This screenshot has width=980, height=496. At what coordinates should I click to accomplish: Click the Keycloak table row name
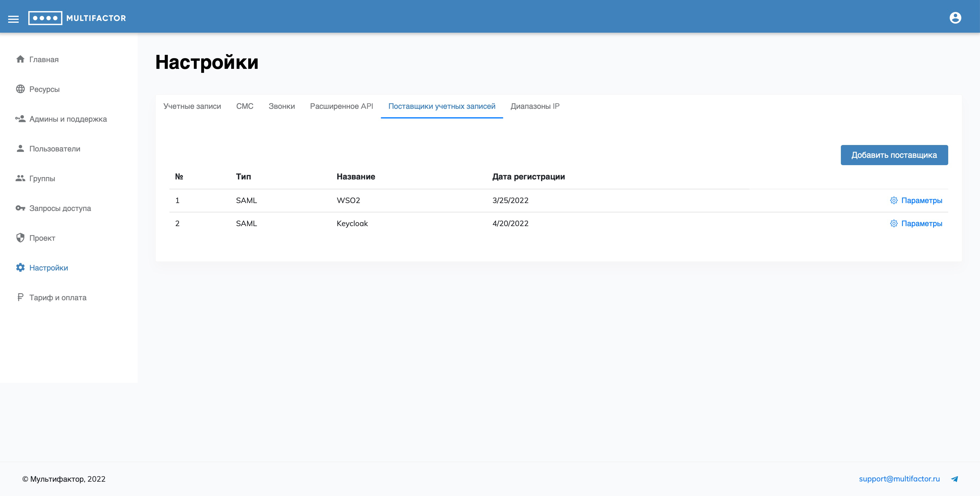pos(352,223)
